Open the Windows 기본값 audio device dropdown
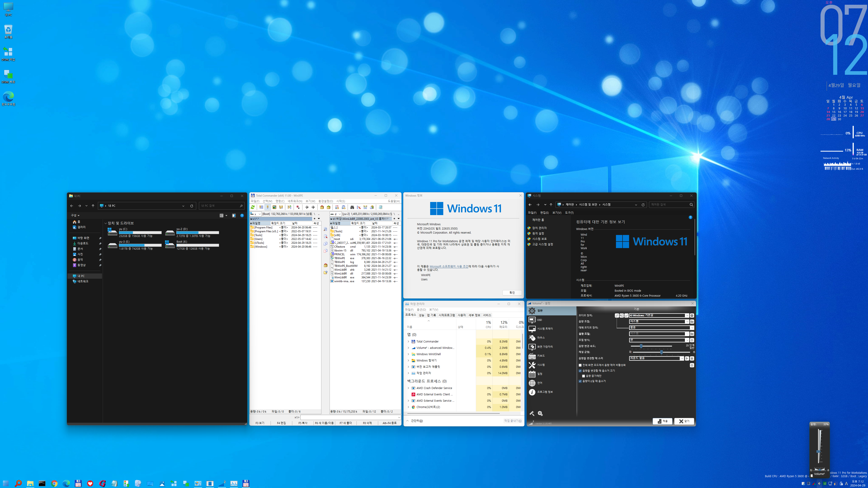Image resolution: width=868 pixels, height=488 pixels. click(659, 316)
